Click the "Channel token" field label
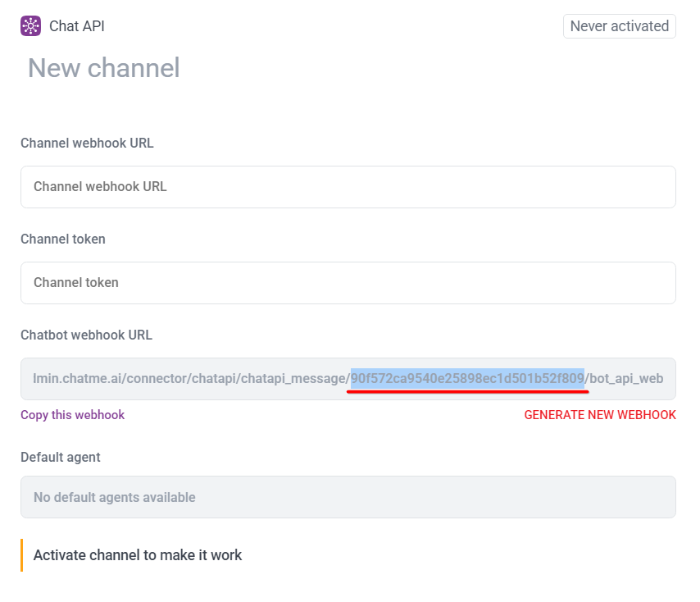Image resolution: width=700 pixels, height=602 pixels. 63,239
